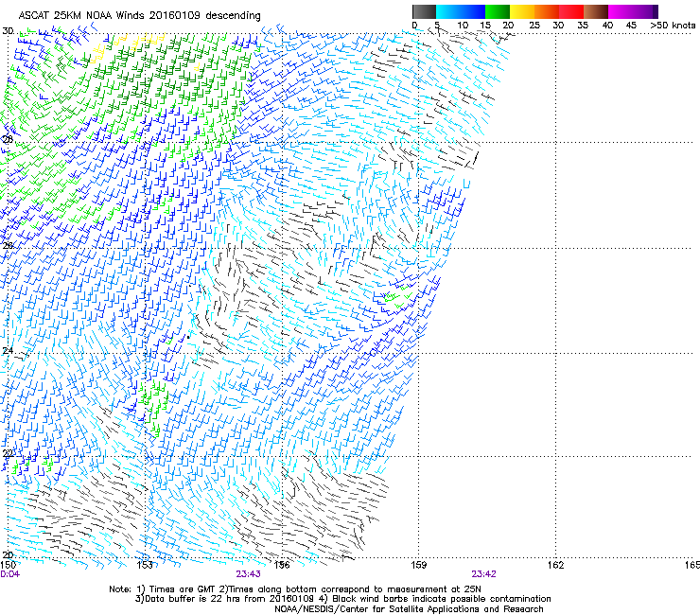Click the longitude axis label "165"

point(692,565)
